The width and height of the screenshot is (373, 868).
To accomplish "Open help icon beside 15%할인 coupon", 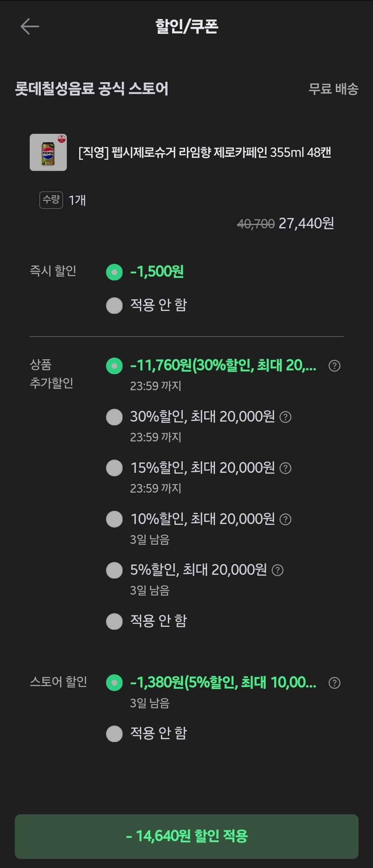I will pyautogui.click(x=286, y=468).
